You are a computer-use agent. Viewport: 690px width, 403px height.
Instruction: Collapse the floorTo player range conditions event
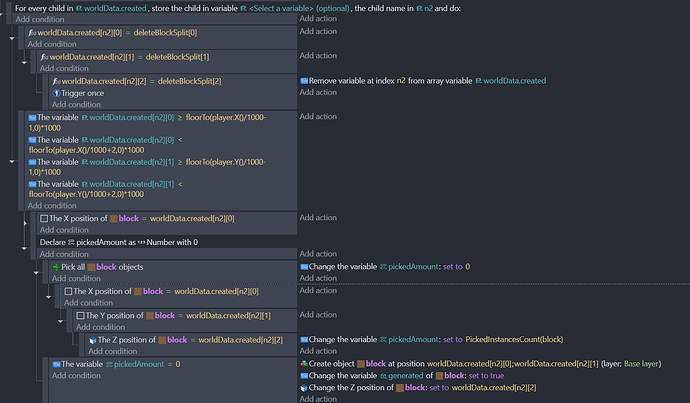[x=12, y=161]
